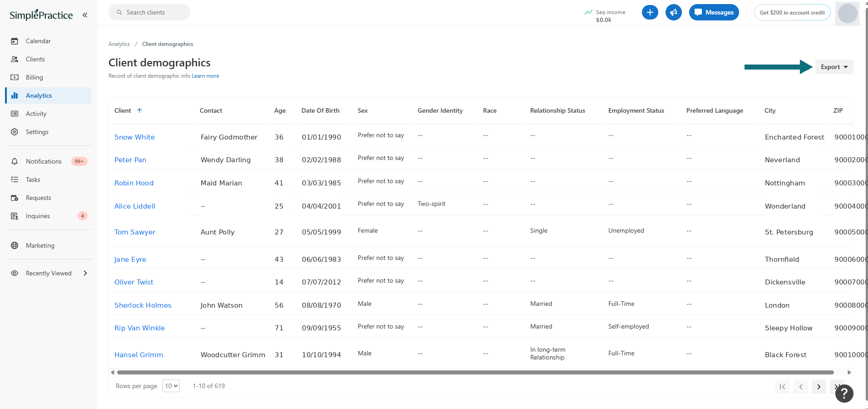Viewport: 868px width, 409px height.
Task: Change rows per page selector
Action: 171,386
